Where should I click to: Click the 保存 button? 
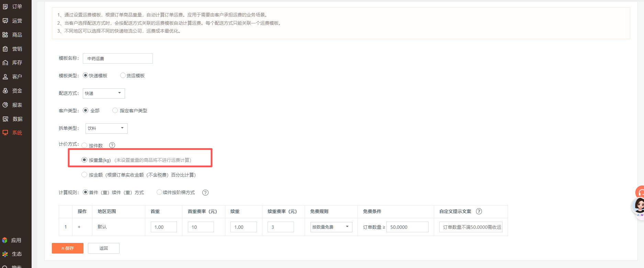point(68,248)
